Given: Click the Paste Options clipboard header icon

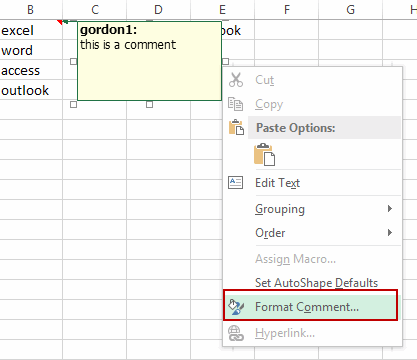Looking at the screenshot, I should point(236,127).
